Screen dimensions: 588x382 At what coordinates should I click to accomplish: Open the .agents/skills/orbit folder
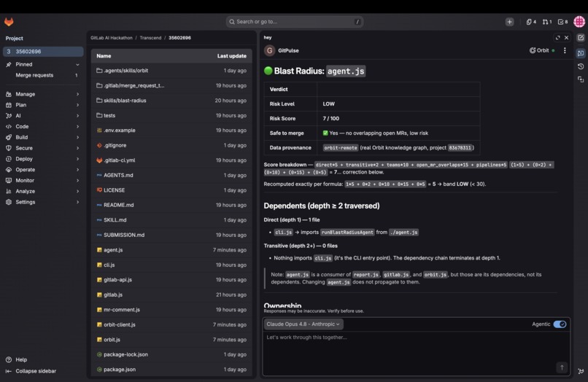tap(126, 71)
